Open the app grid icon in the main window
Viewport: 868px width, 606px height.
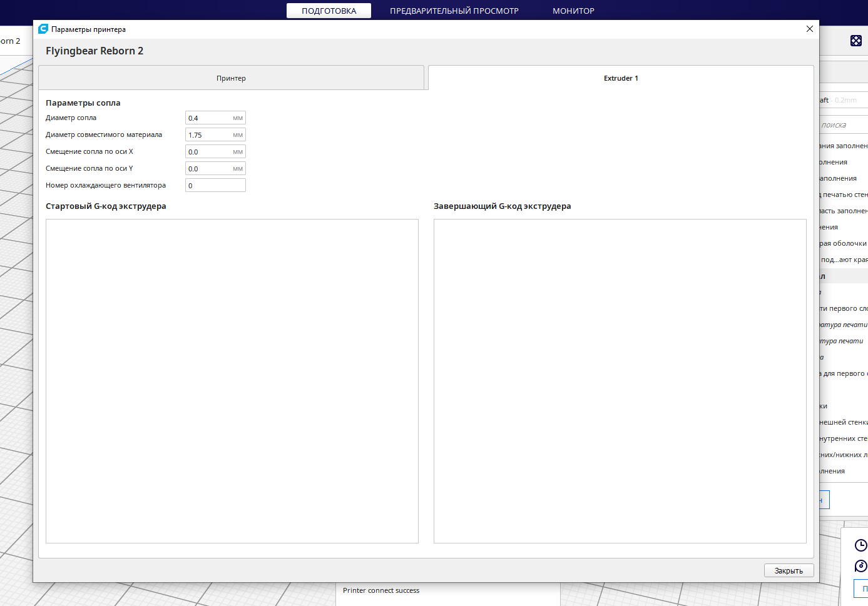[x=856, y=41]
